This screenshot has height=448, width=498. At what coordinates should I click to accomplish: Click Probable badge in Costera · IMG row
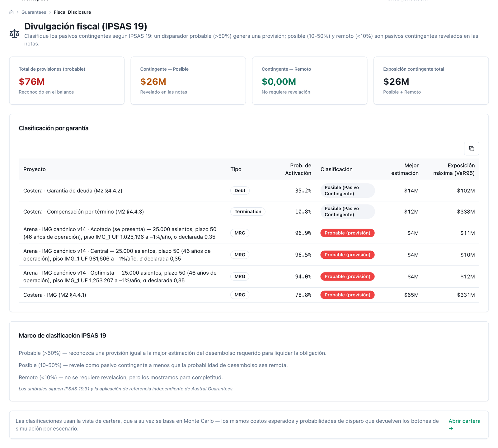click(347, 295)
